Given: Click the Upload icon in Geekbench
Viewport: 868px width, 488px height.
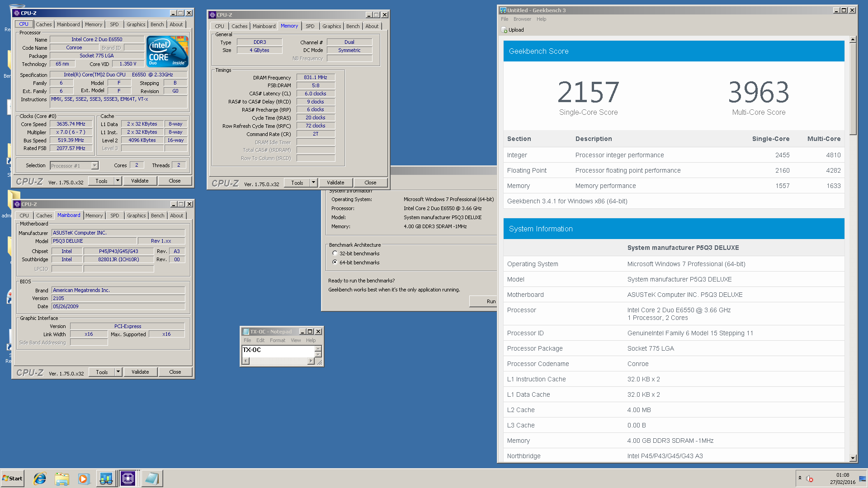Looking at the screenshot, I should point(505,30).
